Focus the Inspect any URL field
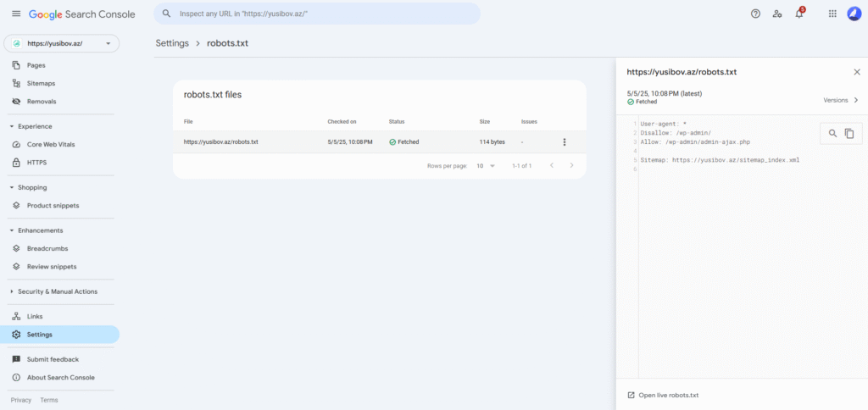This screenshot has width=868, height=410. tap(317, 14)
